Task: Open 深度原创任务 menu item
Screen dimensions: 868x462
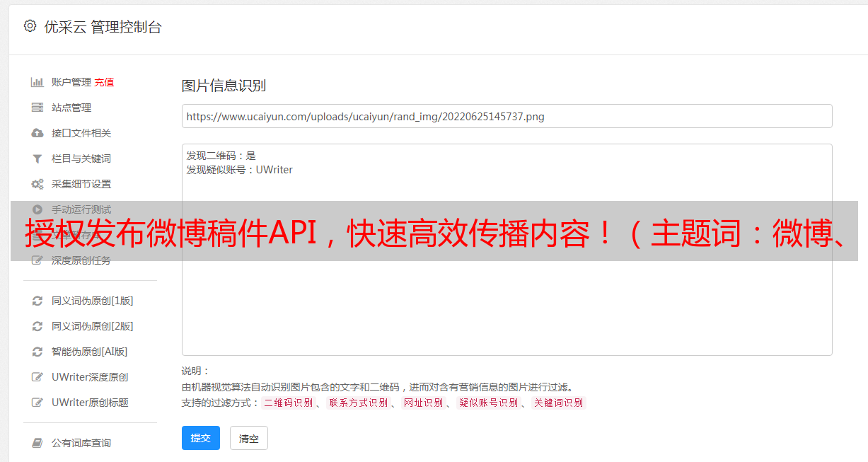Action: (x=81, y=260)
